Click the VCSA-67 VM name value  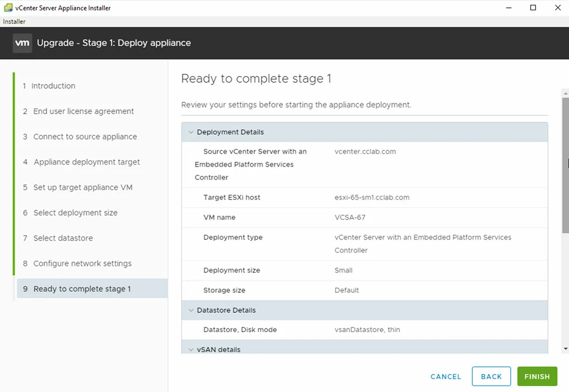pos(350,218)
